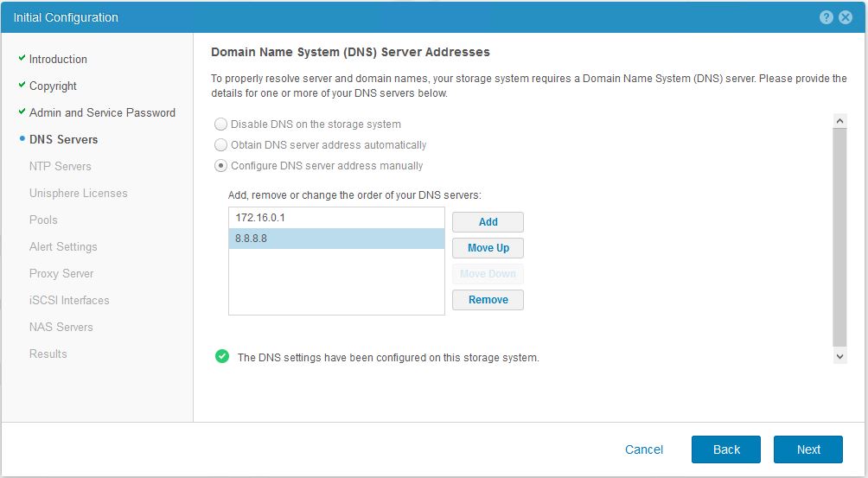
Task: Select the 8.8.8.8 DNS entry
Action: [336, 239]
